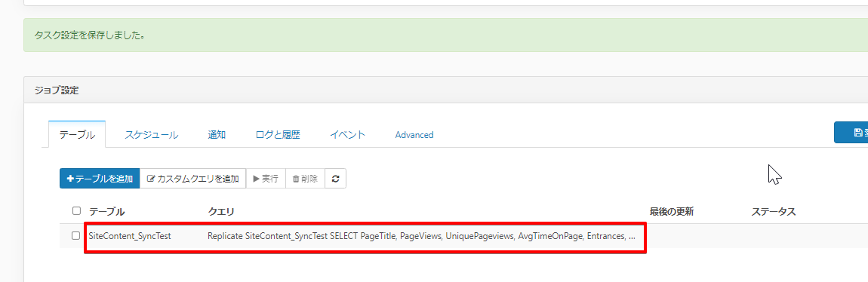This screenshot has height=282, width=868.
Task: Click the ジョブ設定 panel heading
Action: point(57,90)
